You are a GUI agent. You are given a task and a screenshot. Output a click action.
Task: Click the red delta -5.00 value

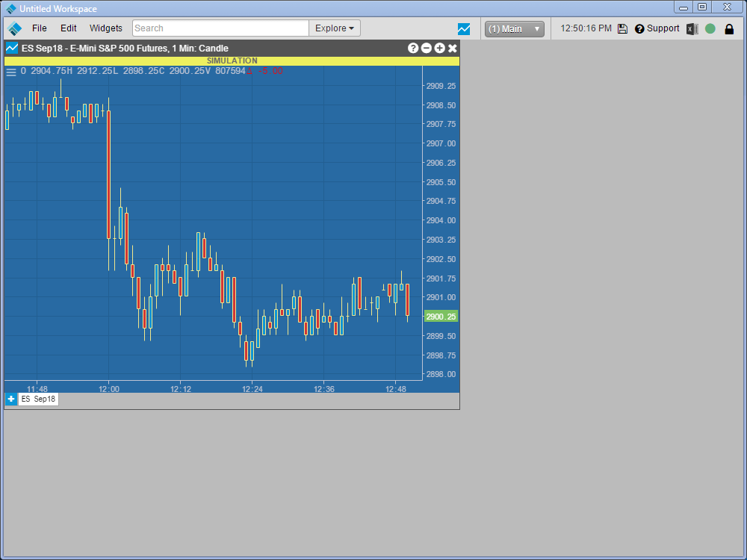[265, 71]
